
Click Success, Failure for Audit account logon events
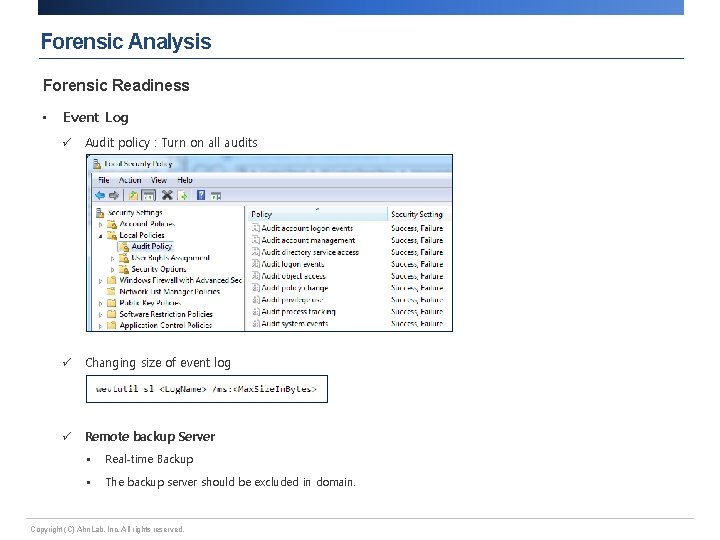coord(417,228)
